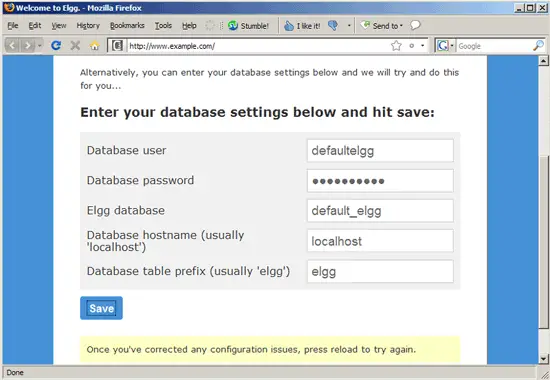
Task: Go to the home page icon
Action: 94,46
